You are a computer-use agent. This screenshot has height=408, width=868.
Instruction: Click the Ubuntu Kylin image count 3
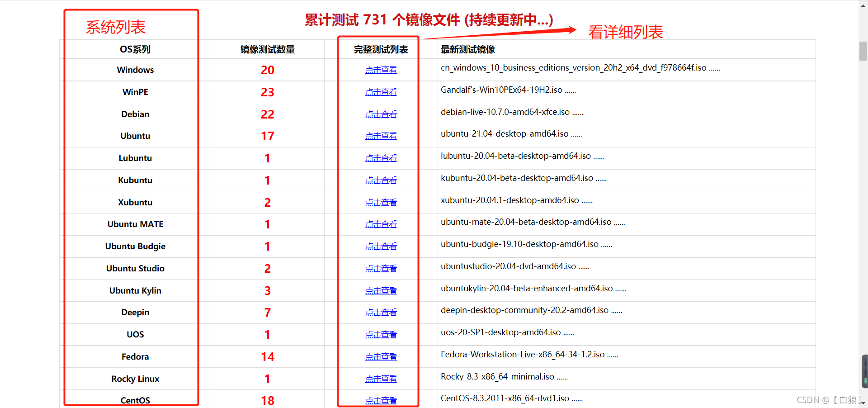pos(267,291)
